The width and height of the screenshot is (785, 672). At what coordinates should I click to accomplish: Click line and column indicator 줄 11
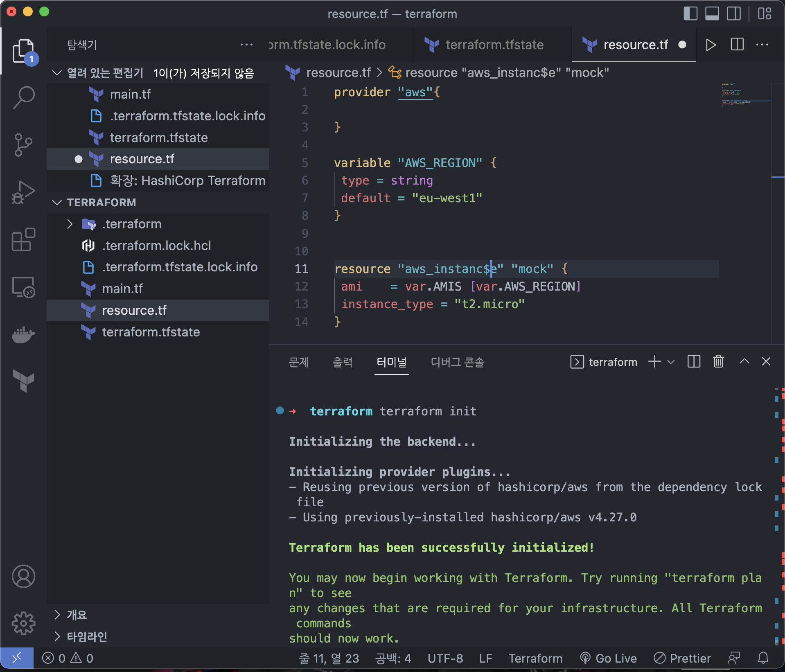click(x=329, y=658)
